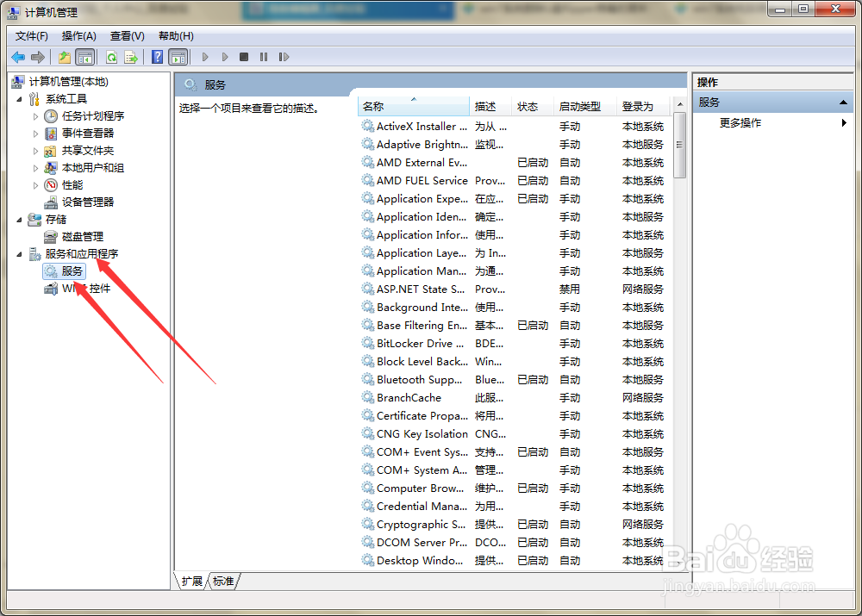Expand the 本地用户和组 node arrow
The height and width of the screenshot is (616, 862).
35,168
